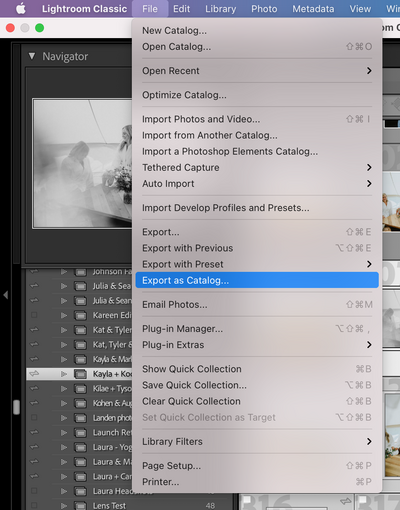Toggle sync arrow for Laura - Yog collection

34,447
